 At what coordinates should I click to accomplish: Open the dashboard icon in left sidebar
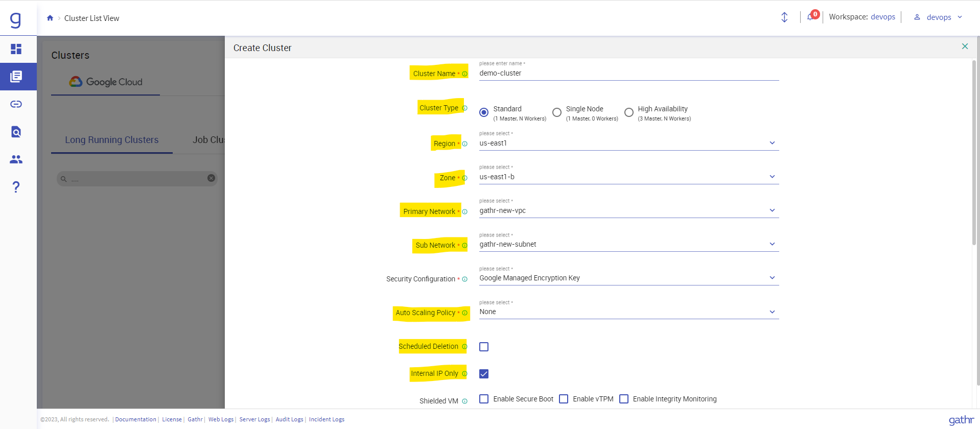pyautogui.click(x=16, y=49)
